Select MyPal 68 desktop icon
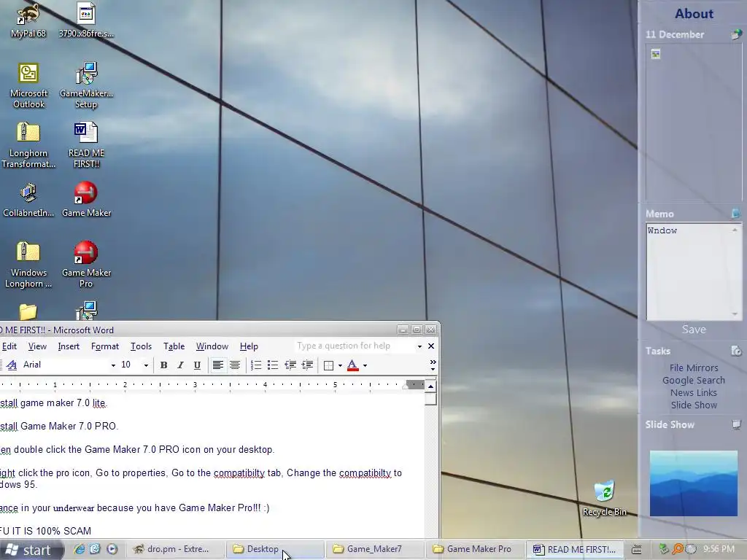 click(28, 21)
